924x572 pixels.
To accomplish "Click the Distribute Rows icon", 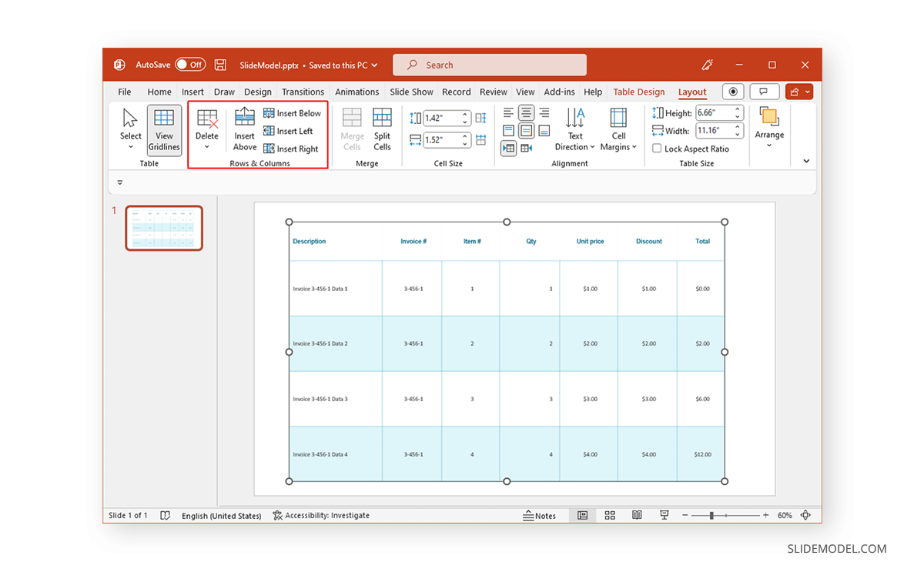I will 481,117.
